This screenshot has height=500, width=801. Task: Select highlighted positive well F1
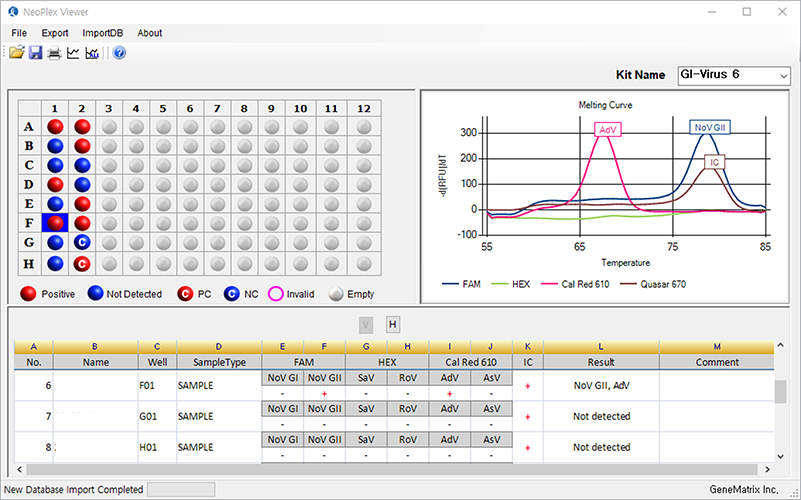55,223
